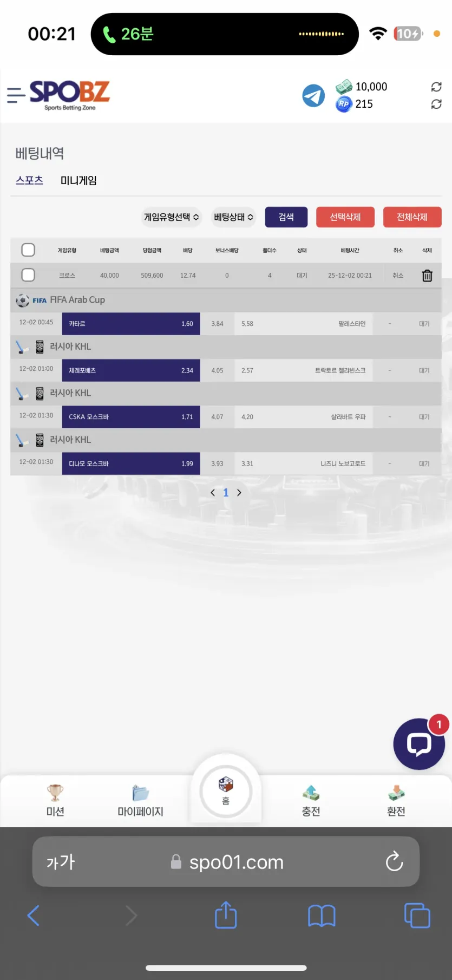Viewport: 452px width, 980px height.
Task: Tap the 홈 center button
Action: point(226,791)
